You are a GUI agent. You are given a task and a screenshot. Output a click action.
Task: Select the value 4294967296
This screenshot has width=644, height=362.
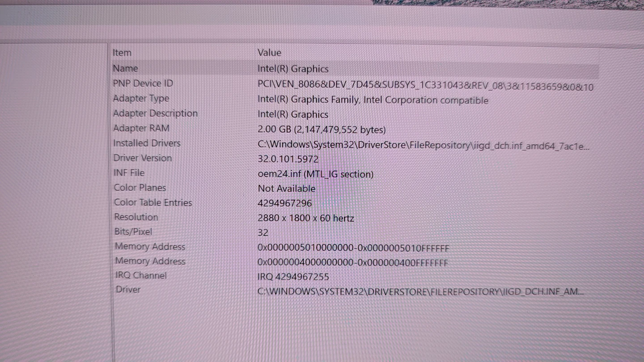coord(285,203)
